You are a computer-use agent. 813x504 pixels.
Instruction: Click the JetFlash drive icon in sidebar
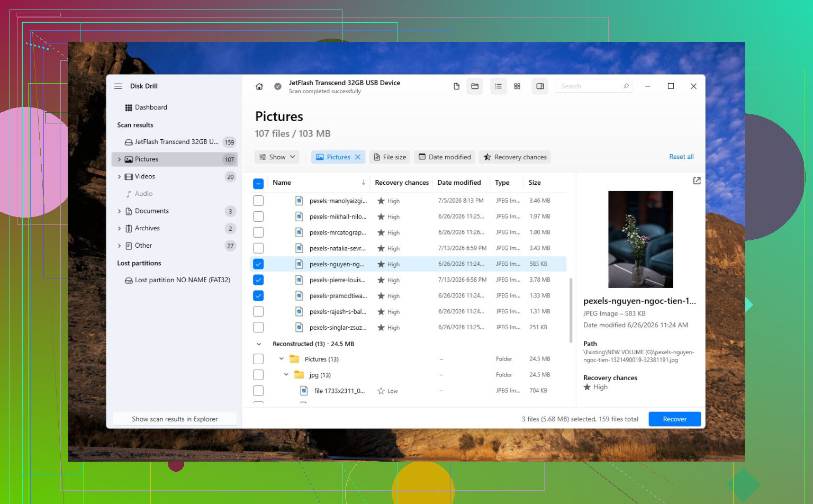point(129,142)
